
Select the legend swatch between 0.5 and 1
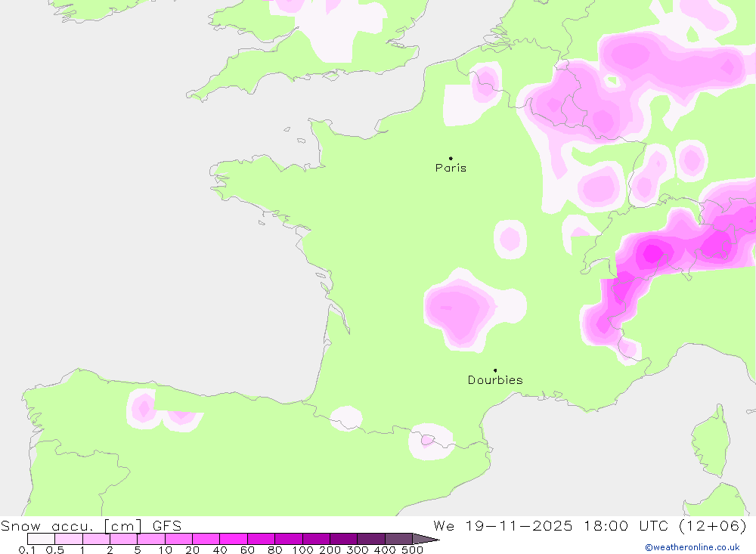69,539
